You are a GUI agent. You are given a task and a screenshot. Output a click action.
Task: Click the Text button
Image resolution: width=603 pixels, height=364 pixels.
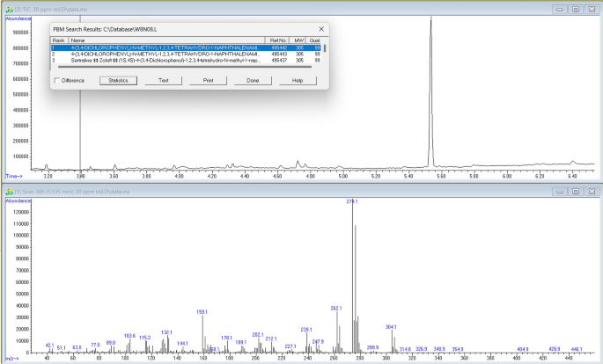(163, 81)
